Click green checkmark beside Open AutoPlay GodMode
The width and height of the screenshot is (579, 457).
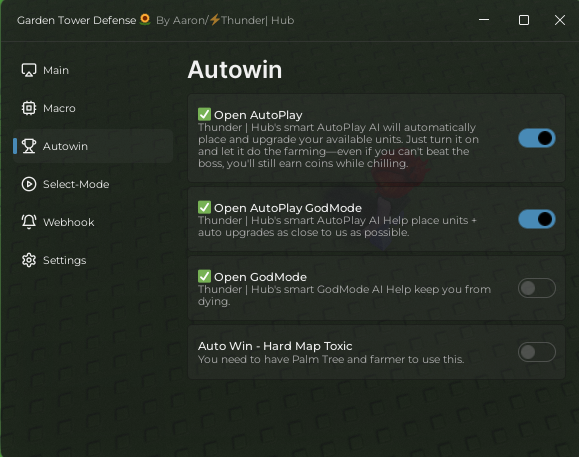point(204,207)
